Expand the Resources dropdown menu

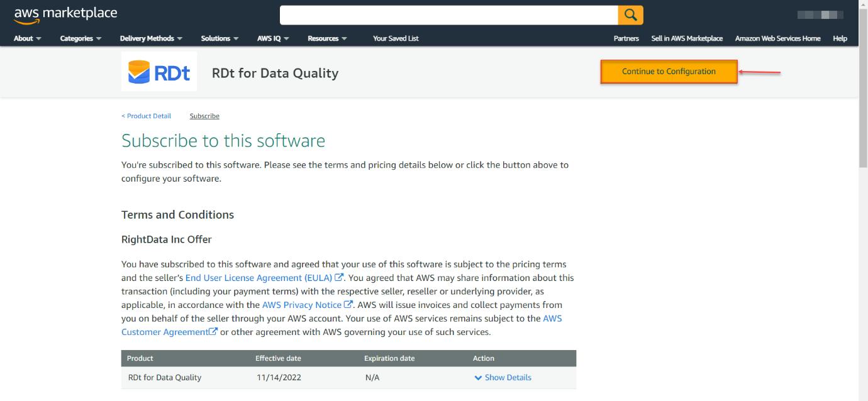coord(327,38)
